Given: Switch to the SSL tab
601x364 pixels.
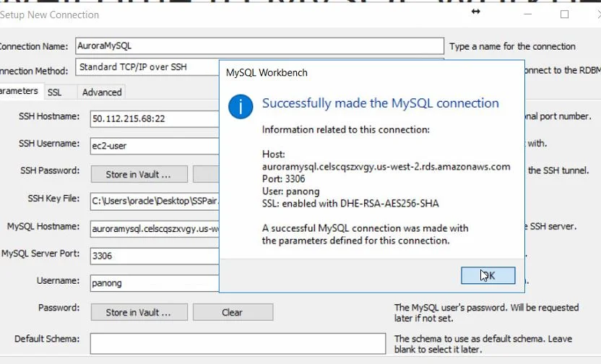Looking at the screenshot, I should pos(54,92).
